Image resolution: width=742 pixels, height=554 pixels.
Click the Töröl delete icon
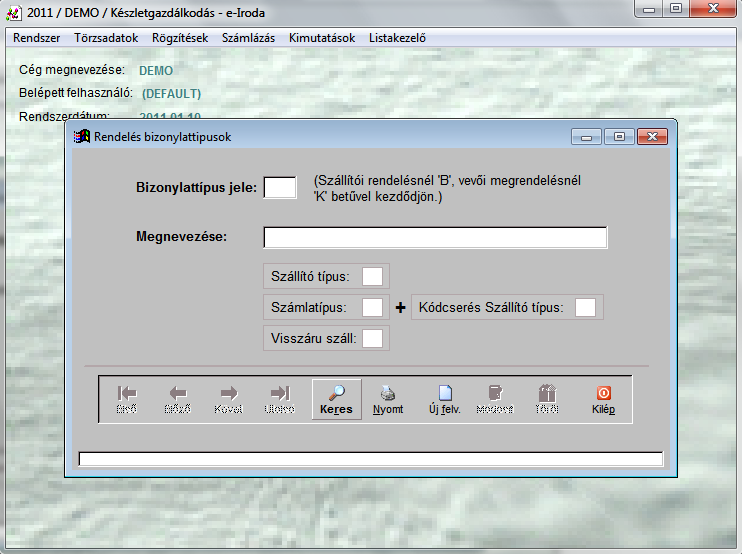546,399
